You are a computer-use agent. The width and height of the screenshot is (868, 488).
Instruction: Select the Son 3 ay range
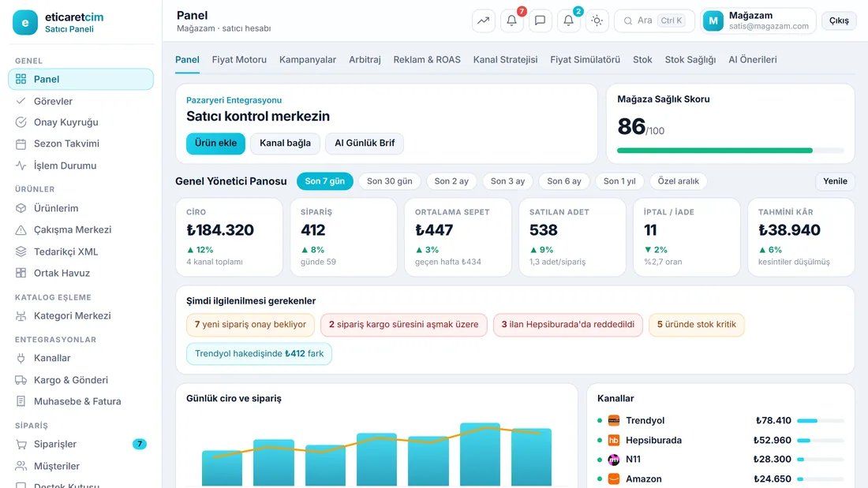507,181
